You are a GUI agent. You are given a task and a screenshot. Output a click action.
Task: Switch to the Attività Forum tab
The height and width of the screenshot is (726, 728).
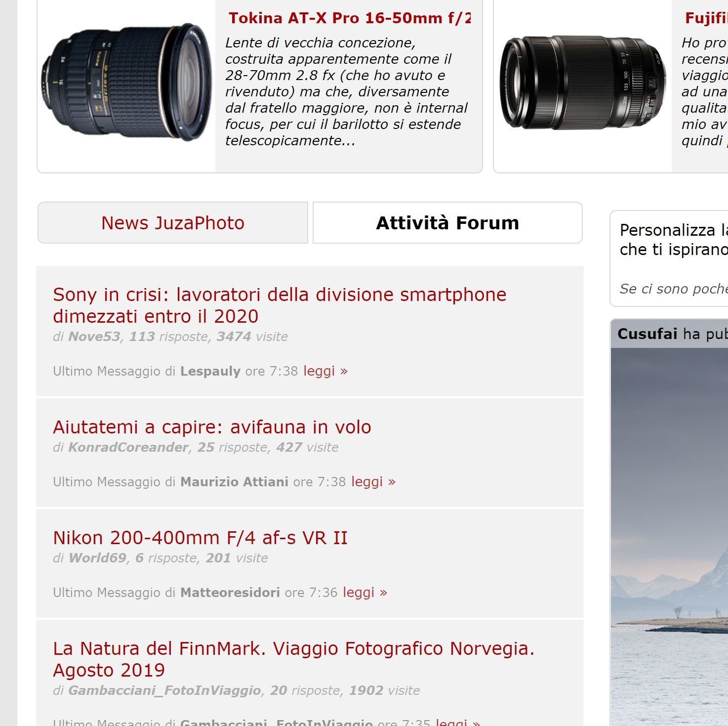[447, 223]
